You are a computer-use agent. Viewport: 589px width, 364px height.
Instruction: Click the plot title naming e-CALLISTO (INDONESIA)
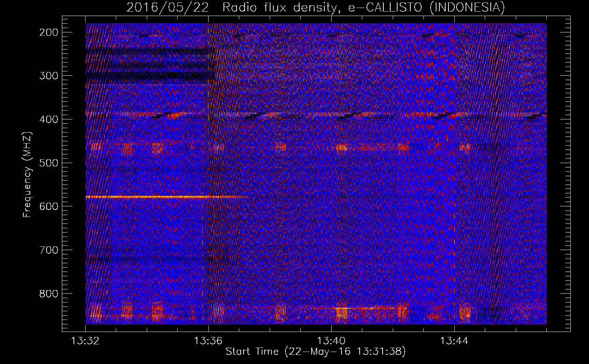tap(316, 7)
